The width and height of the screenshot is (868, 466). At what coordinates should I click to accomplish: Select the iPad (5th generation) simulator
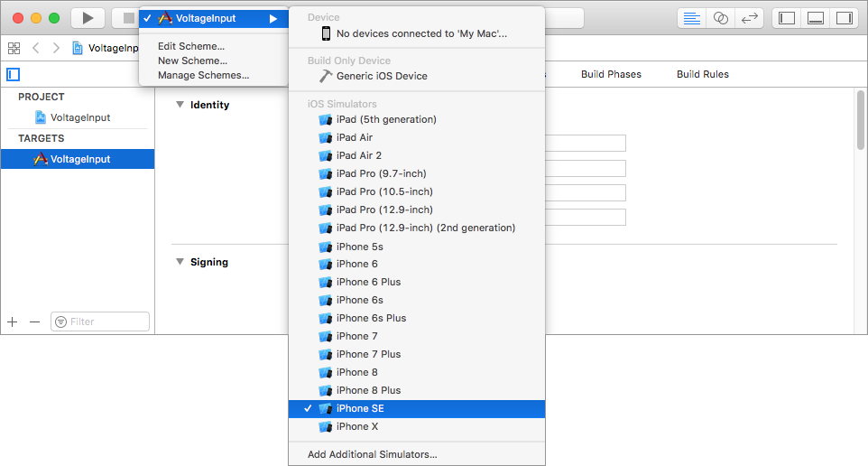click(417, 119)
